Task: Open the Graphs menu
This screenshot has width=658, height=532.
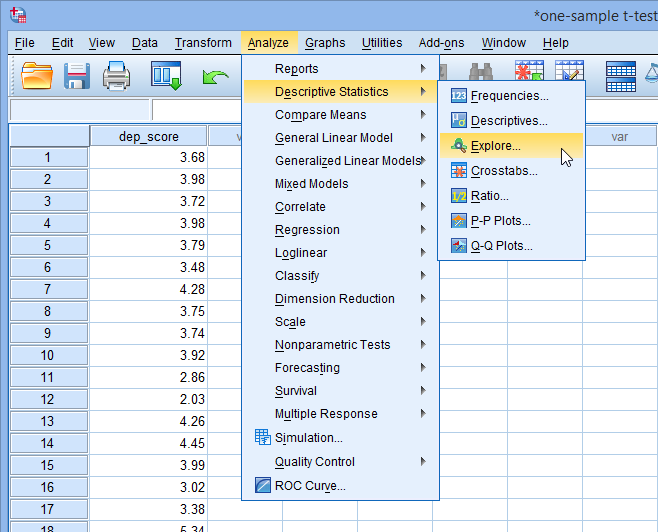Action: click(325, 43)
